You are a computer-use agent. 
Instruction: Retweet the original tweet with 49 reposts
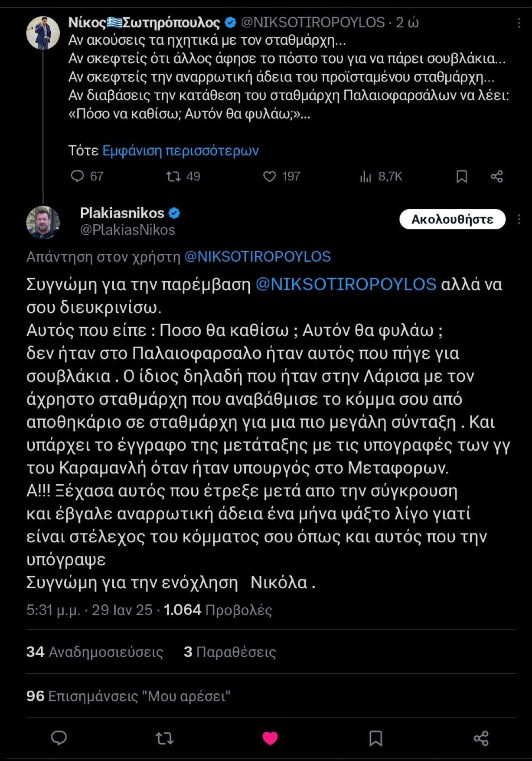173,176
